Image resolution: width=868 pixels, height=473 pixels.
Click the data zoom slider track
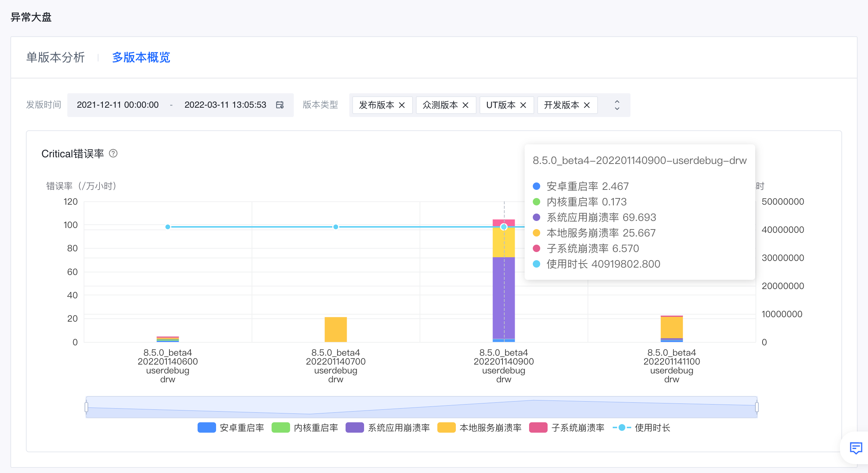[421, 407]
